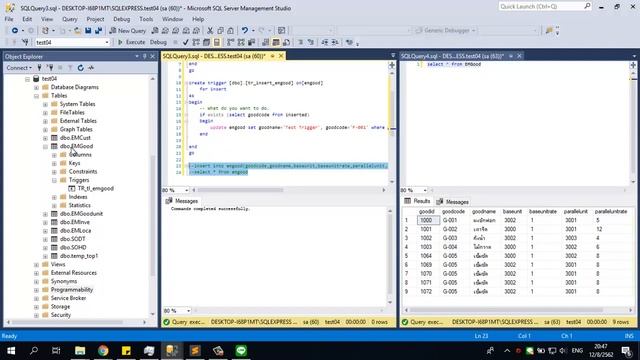
Task: Select the dbo.temp_top1 table
Action: 79,256
